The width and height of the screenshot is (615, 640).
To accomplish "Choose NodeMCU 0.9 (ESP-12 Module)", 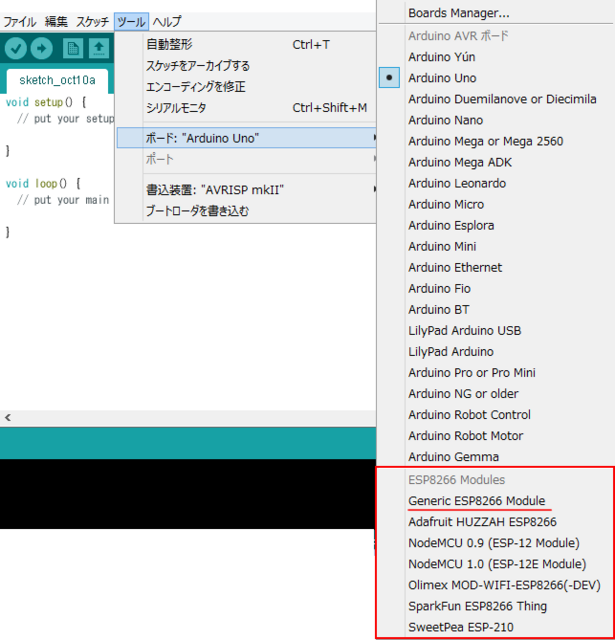I will click(x=496, y=543).
